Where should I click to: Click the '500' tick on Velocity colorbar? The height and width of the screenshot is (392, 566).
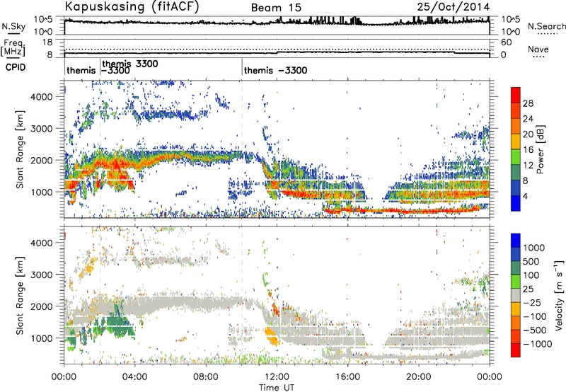point(531,261)
